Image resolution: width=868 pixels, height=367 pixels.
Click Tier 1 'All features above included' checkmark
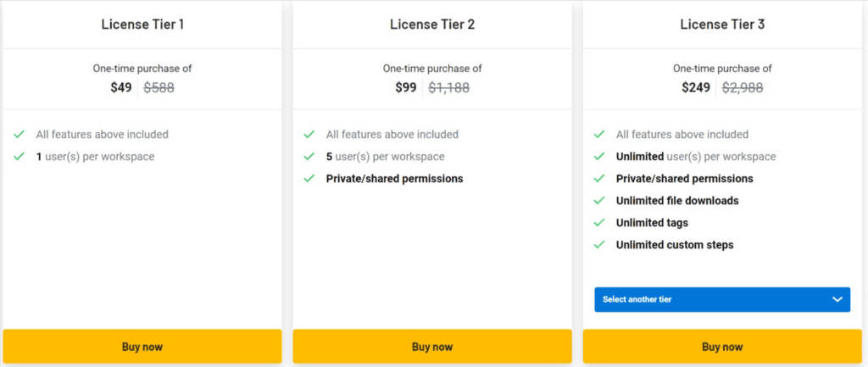pos(19,134)
